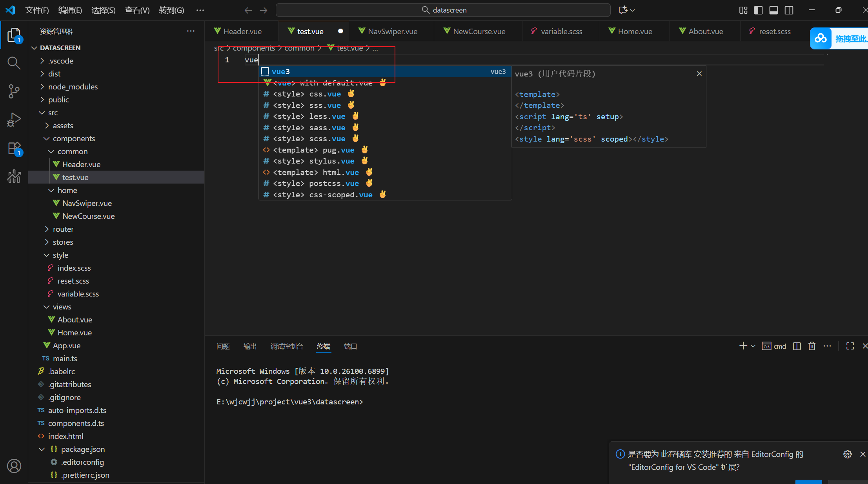Viewport: 868px width, 484px height.
Task: Open Explorer more actions with ellipsis button
Action: (x=191, y=31)
